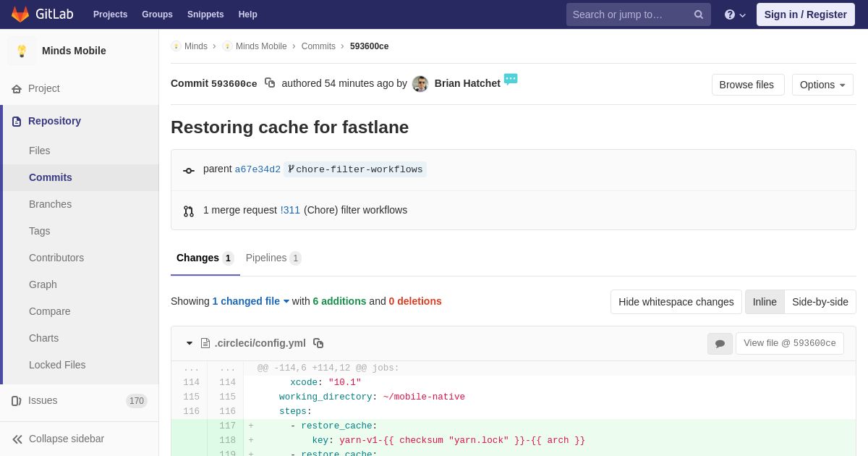This screenshot has width=868, height=456.
Task: Hide whitespace changes
Action: [676, 302]
